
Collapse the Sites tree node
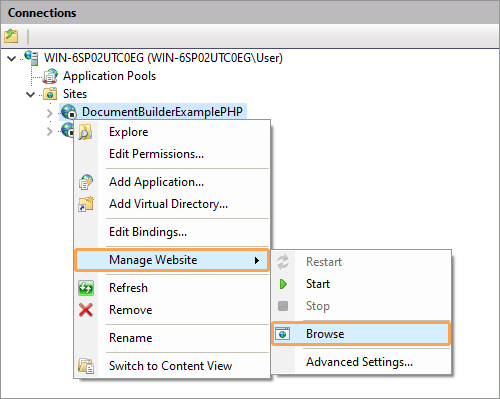(x=31, y=95)
